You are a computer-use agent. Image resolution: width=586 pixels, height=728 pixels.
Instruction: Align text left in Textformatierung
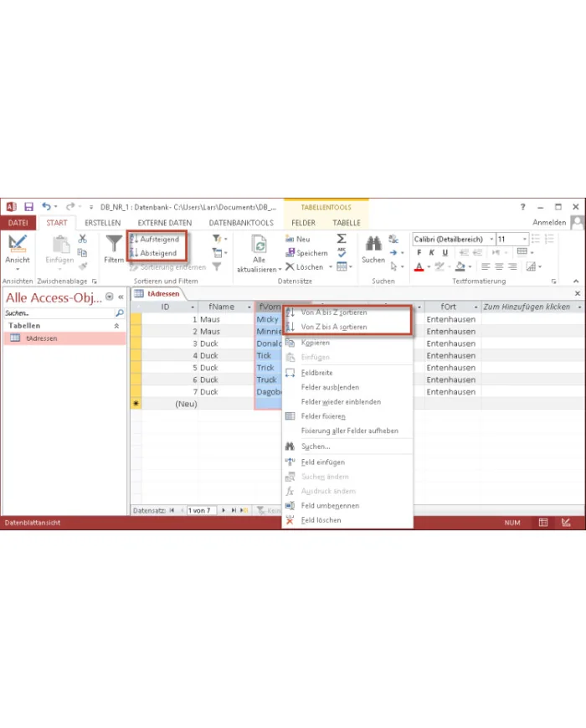click(486, 266)
